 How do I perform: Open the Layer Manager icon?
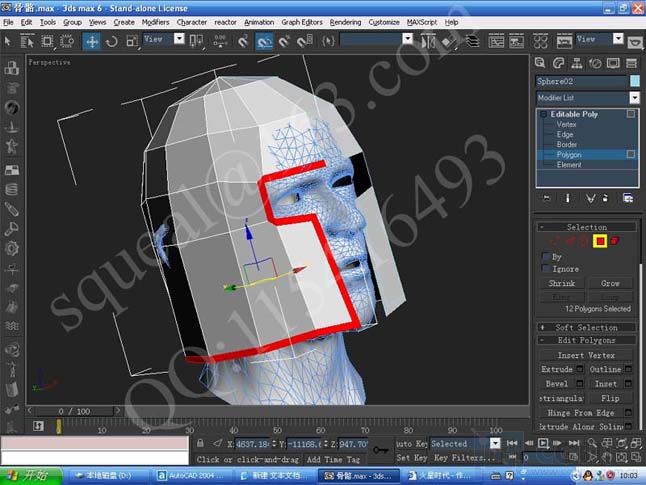[472, 41]
